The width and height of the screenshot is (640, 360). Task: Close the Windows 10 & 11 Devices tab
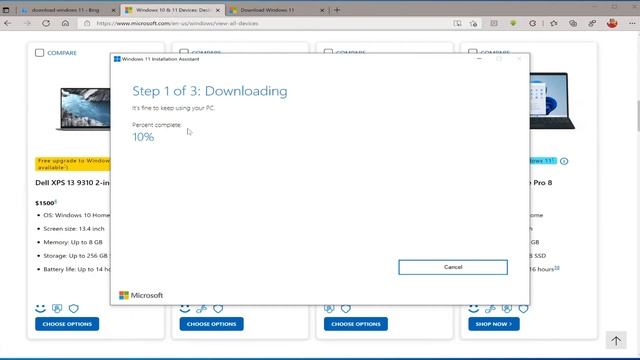pos(218,10)
